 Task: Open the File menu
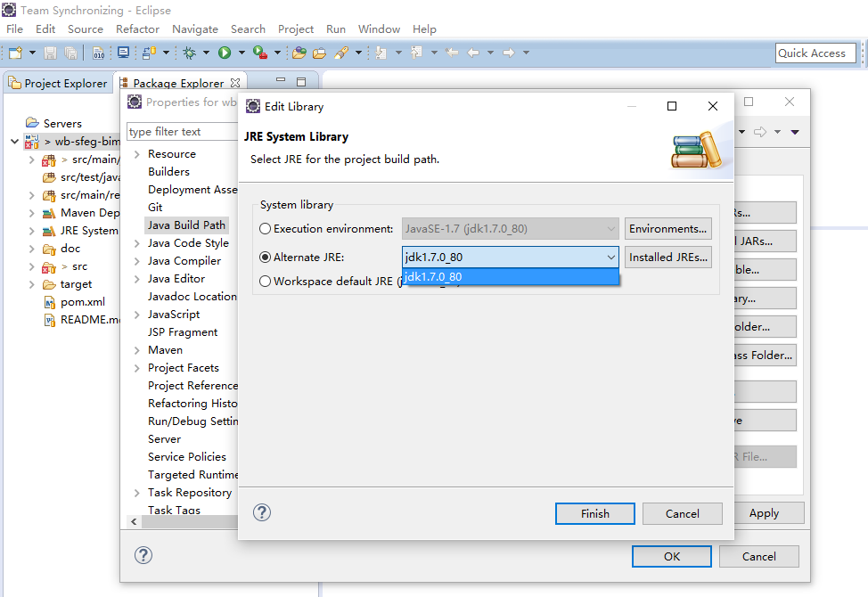14,29
